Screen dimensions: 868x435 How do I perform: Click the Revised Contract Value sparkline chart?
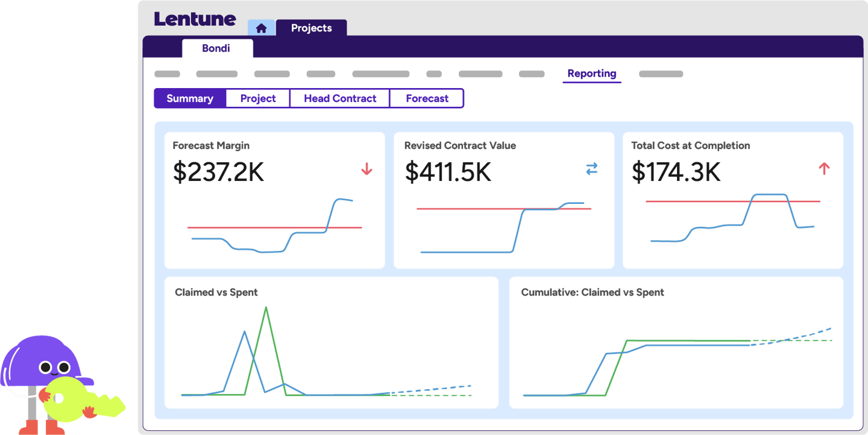[503, 226]
